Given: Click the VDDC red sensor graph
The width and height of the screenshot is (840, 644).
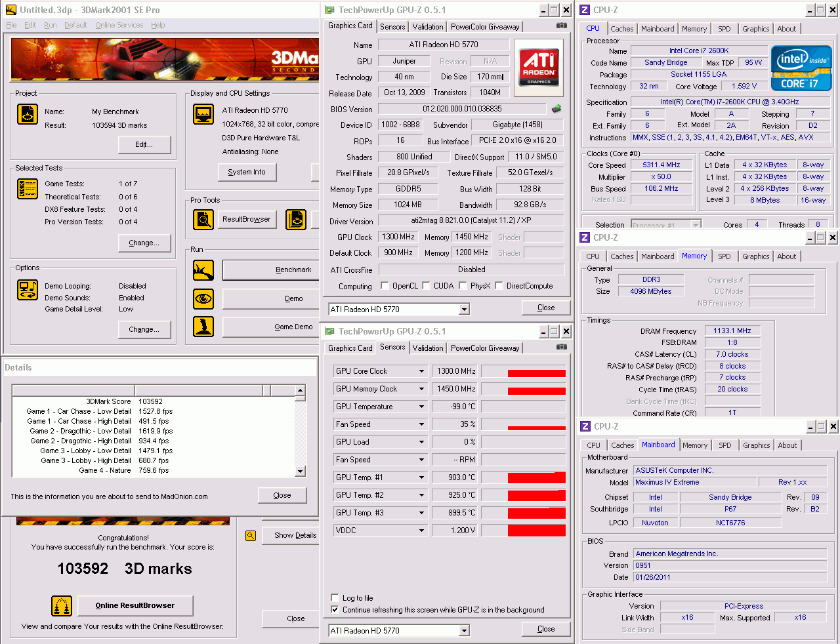Looking at the screenshot, I should coord(537,531).
